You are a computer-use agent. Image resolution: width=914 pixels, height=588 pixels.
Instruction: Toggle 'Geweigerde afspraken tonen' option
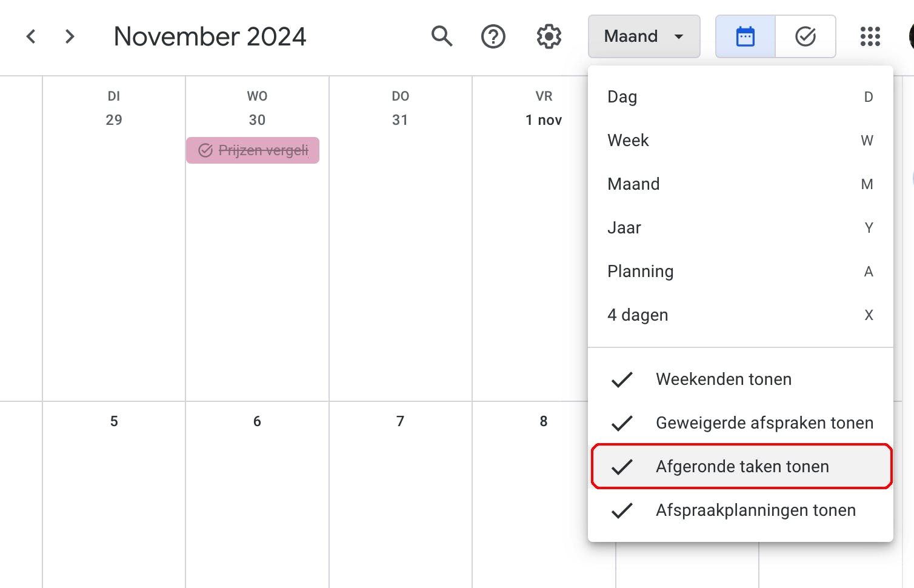741,423
